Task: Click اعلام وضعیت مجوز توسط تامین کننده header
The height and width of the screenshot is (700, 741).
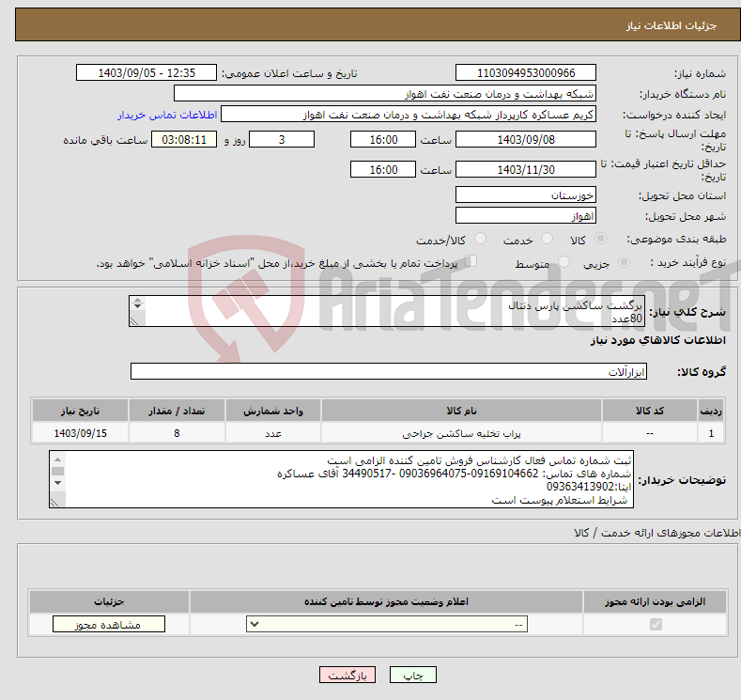Action: coord(386,601)
